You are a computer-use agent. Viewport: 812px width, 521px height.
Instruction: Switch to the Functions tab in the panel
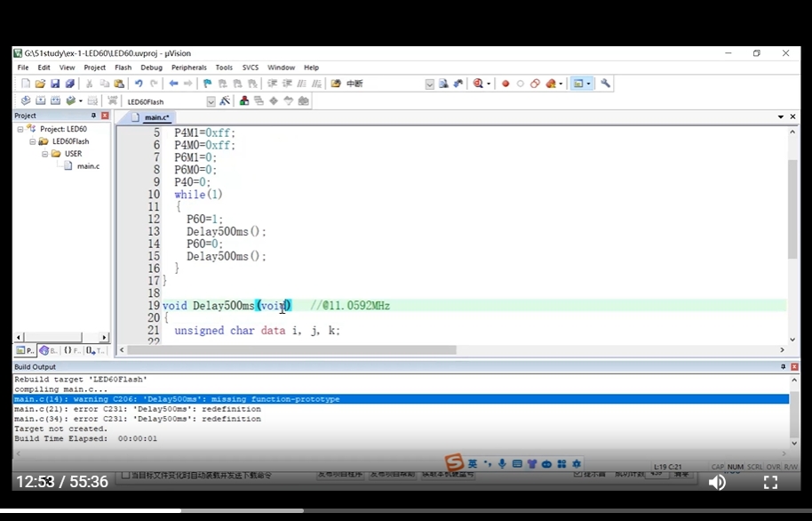[71, 351]
